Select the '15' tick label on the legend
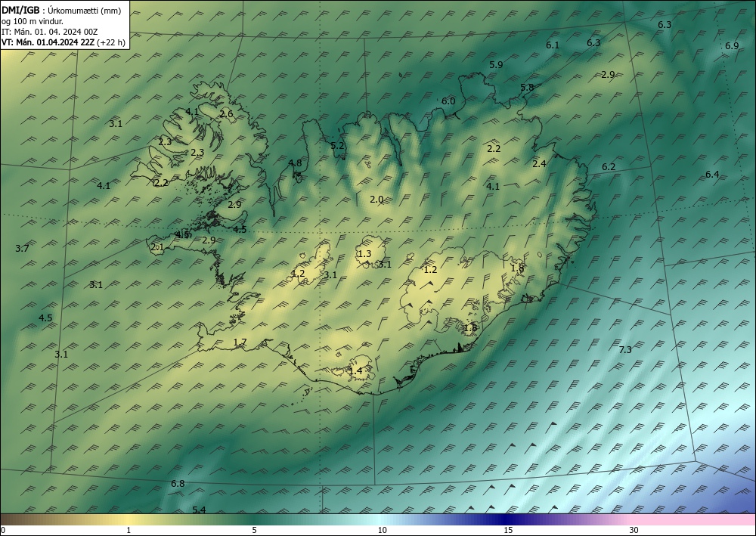This screenshot has height=536, width=756. (508, 530)
